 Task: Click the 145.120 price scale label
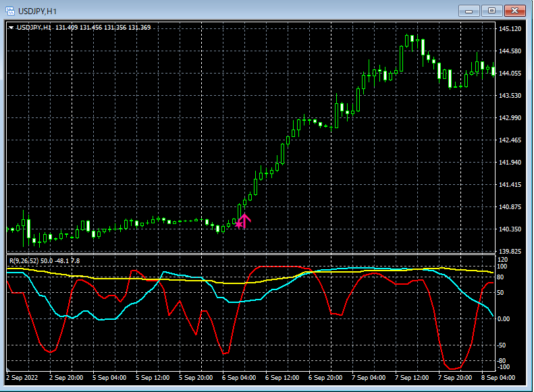point(510,29)
